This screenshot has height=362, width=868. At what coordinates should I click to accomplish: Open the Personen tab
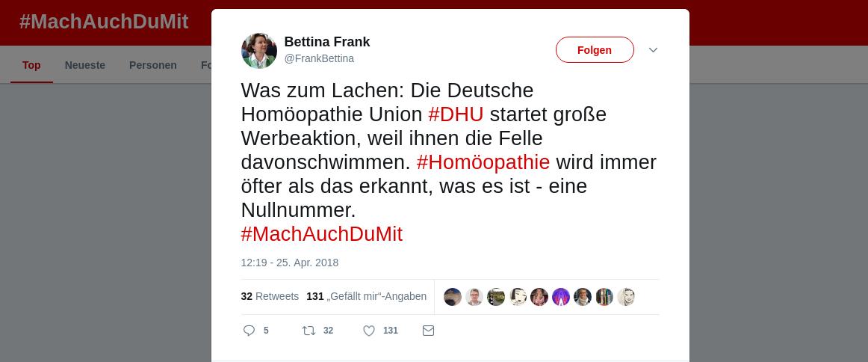[x=153, y=65]
